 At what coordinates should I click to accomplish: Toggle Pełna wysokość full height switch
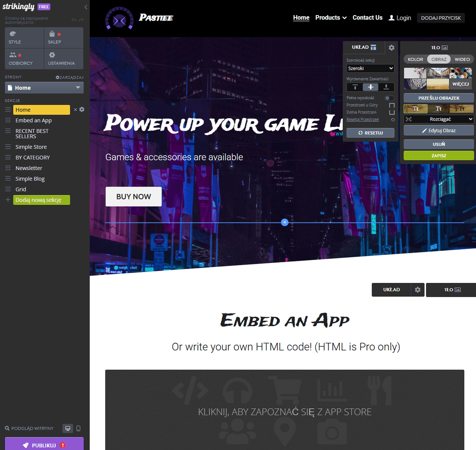[x=390, y=98]
